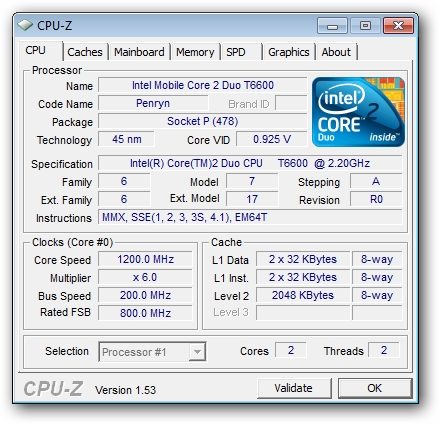Click the Core VID value box
439x424 pixels.
coord(271,139)
